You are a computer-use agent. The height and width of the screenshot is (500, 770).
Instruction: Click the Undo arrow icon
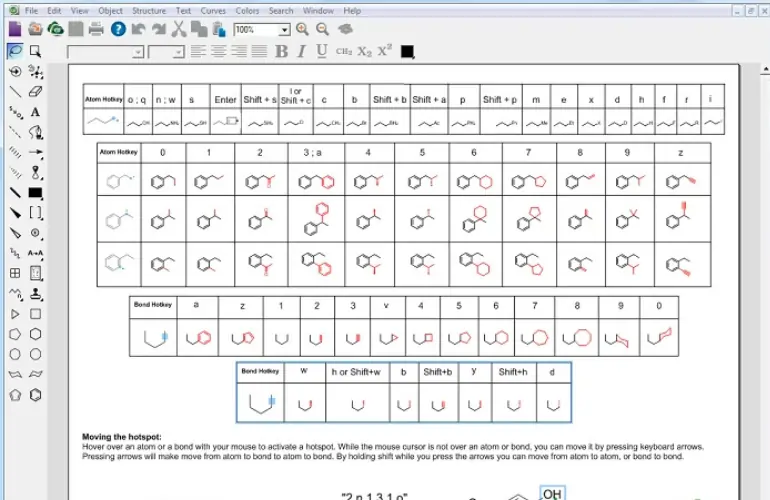pyautogui.click(x=138, y=29)
